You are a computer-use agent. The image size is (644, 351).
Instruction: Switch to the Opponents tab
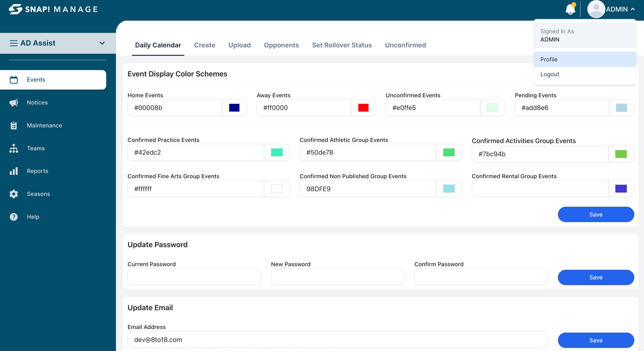click(x=281, y=45)
